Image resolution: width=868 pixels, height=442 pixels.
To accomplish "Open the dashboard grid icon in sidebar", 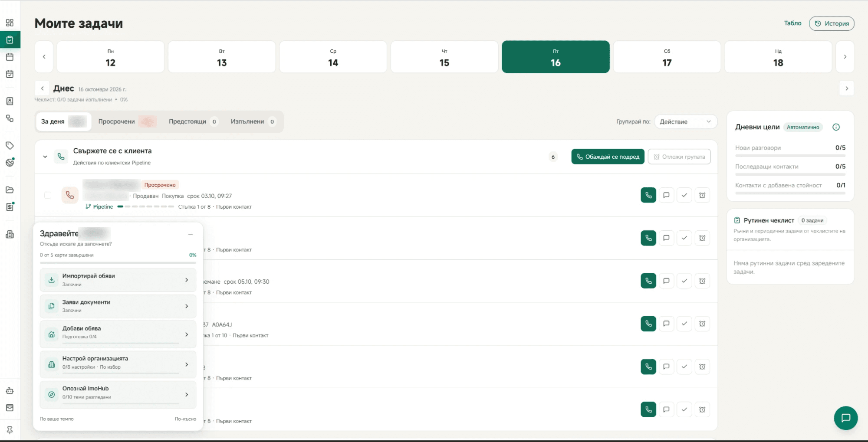I will 10,23.
